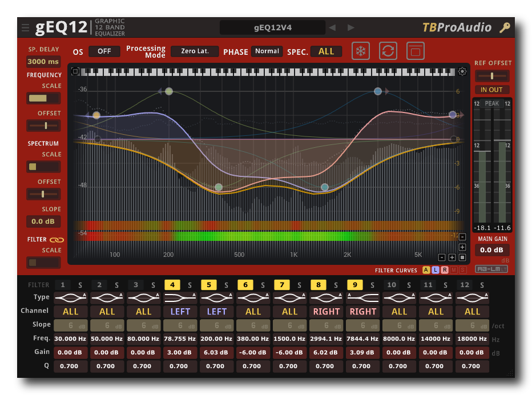
Task: Click the PEAK meter mode label
Action: [x=491, y=103]
